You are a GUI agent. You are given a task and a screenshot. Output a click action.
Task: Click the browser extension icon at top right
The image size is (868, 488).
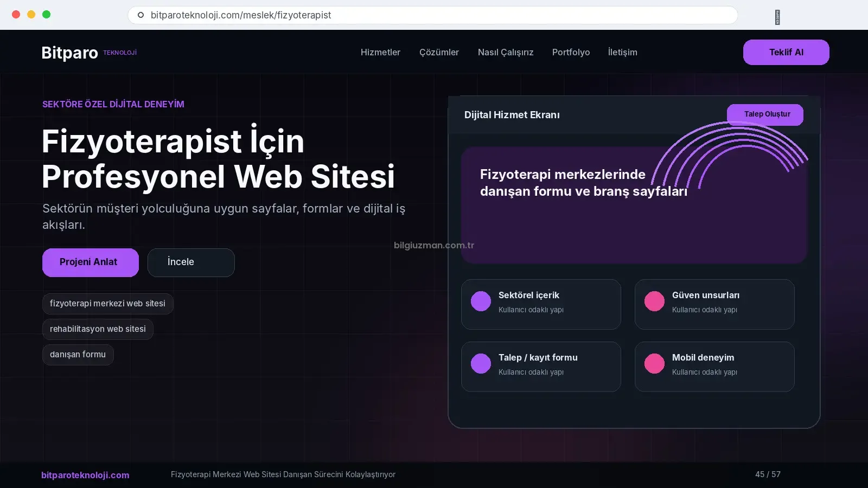tap(777, 17)
